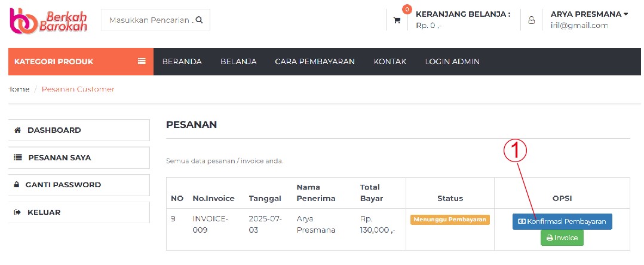Click the list icon beside Pesanan Saya
The height and width of the screenshot is (265, 644).
click(x=17, y=158)
